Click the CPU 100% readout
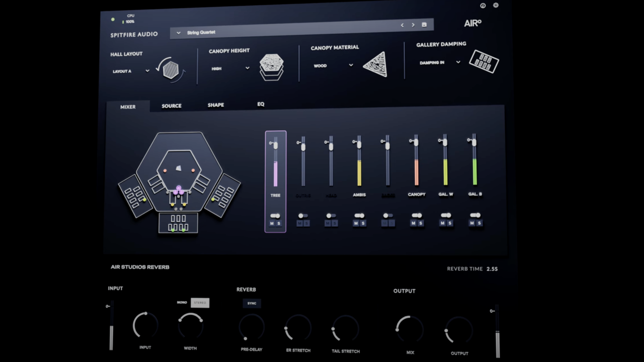The height and width of the screenshot is (362, 644). coord(129,19)
